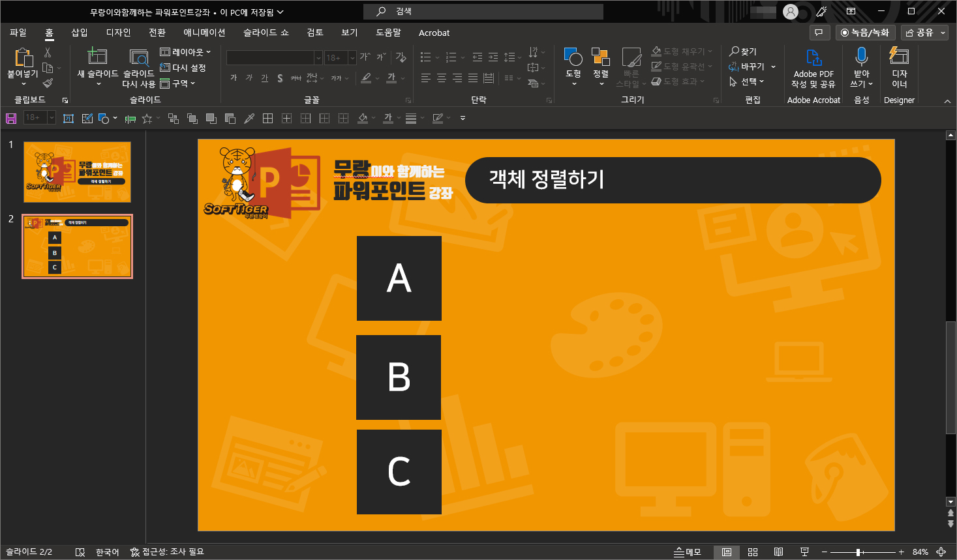The width and height of the screenshot is (957, 560).
Task: Toggle left text alignment
Action: (426, 78)
